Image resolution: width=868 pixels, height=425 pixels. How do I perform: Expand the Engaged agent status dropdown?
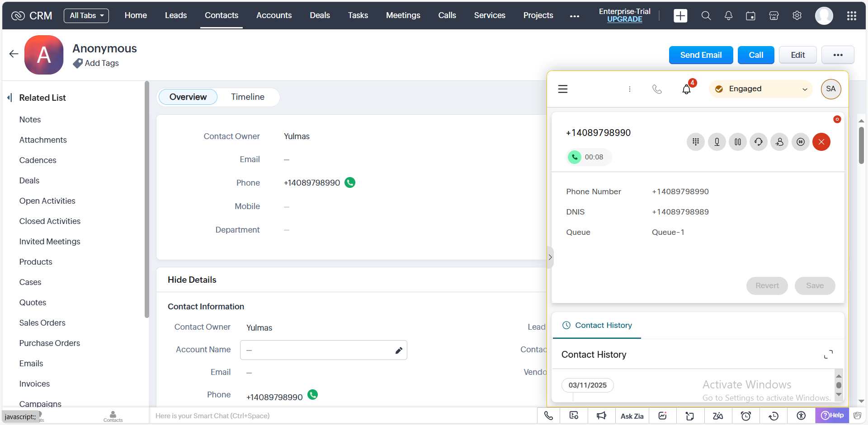pyautogui.click(x=761, y=89)
